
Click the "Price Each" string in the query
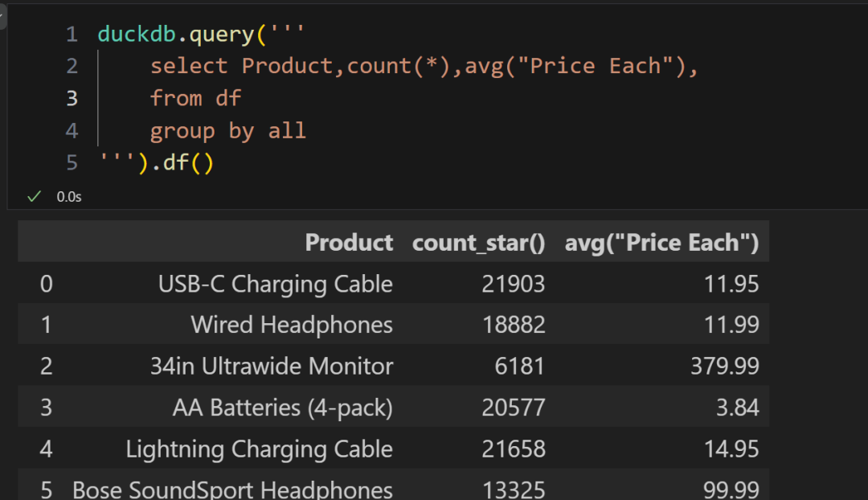coord(595,67)
